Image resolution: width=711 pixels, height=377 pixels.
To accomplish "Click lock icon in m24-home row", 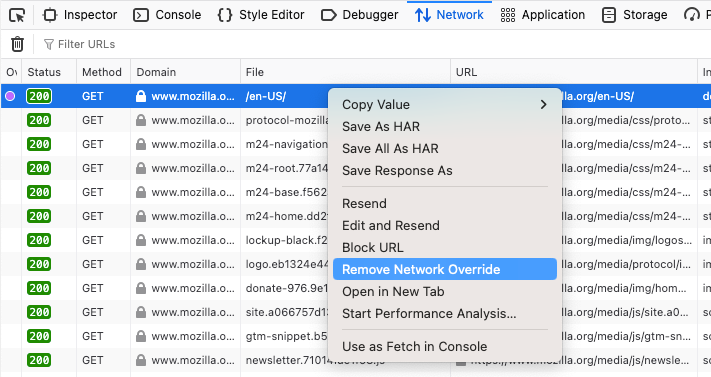I will tap(141, 216).
